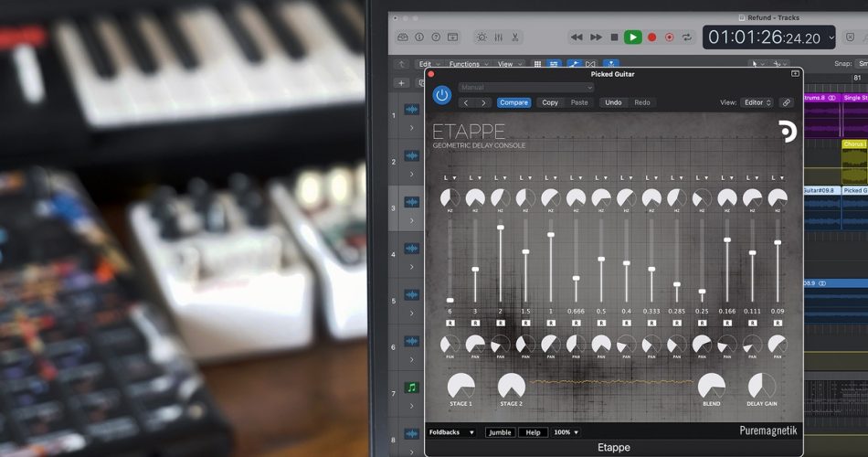868x457 pixels.
Task: Open the inspector info icon
Action: coord(419,37)
